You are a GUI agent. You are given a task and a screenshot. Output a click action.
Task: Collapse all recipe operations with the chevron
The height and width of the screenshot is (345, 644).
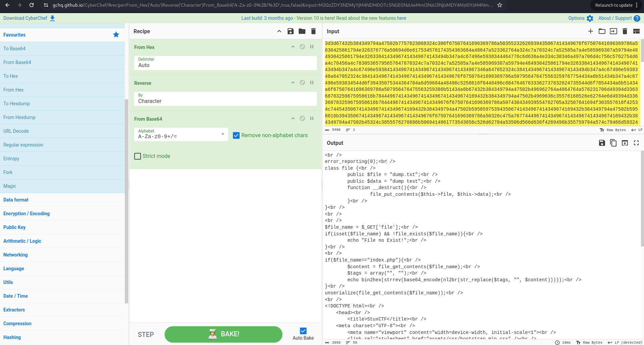[279, 31]
